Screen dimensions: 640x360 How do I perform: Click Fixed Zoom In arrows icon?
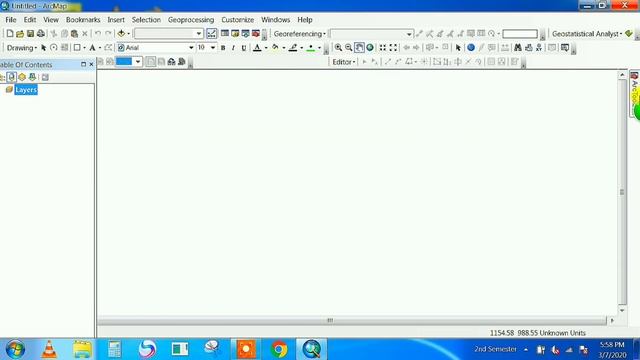click(382, 48)
